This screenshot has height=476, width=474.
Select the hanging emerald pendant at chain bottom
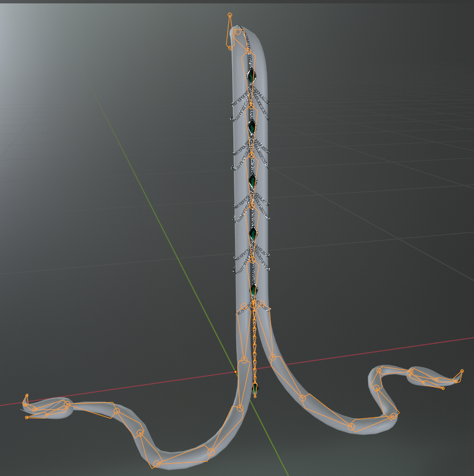[x=255, y=389]
